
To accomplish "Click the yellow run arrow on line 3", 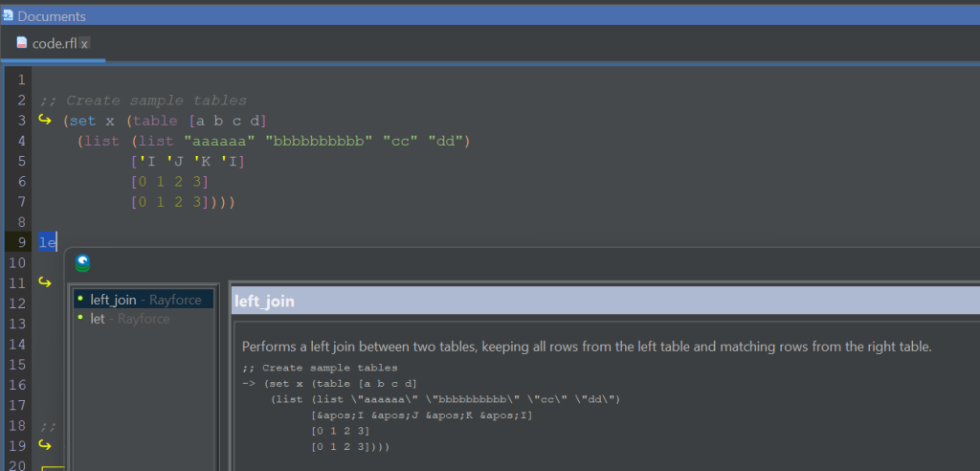I will [x=44, y=121].
